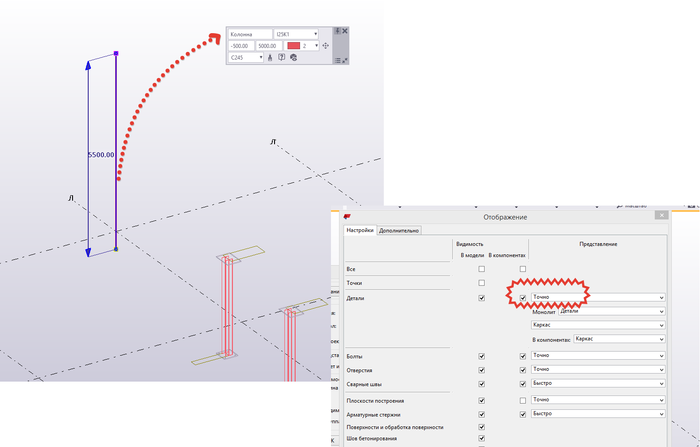This screenshot has width=700, height=447.
Task: Toggle the Точки visibility in model checkbox
Action: [481, 283]
